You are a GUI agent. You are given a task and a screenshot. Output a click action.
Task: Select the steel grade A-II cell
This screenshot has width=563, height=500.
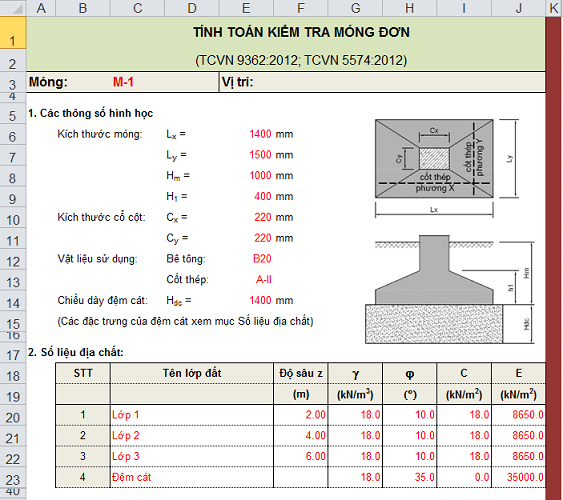[x=264, y=280]
